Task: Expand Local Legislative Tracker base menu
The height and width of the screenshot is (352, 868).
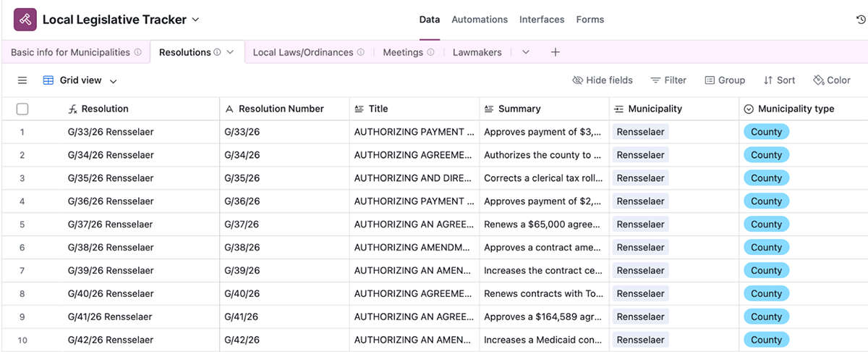Action: [195, 20]
